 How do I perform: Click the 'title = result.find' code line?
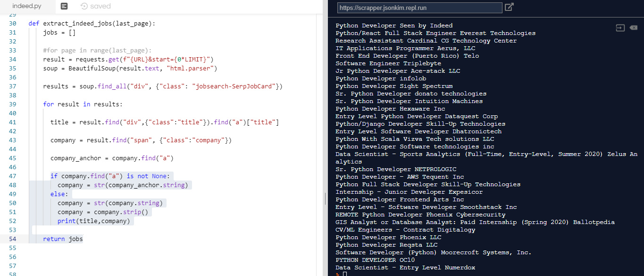(x=165, y=122)
